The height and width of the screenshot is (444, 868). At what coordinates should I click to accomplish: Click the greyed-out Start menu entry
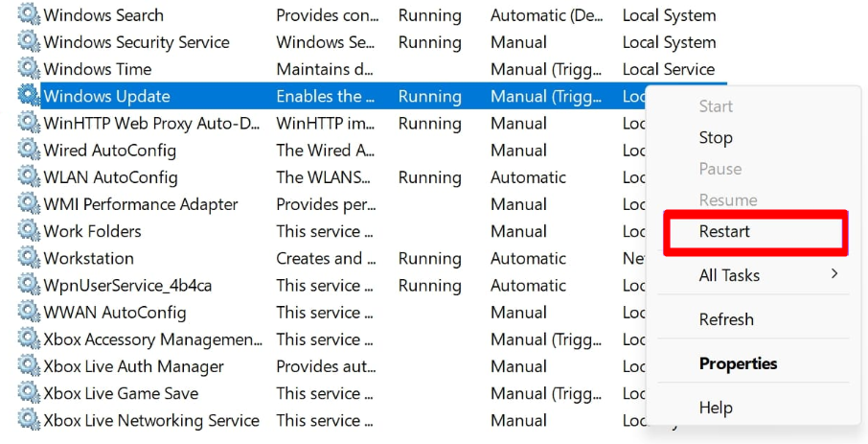click(x=716, y=105)
